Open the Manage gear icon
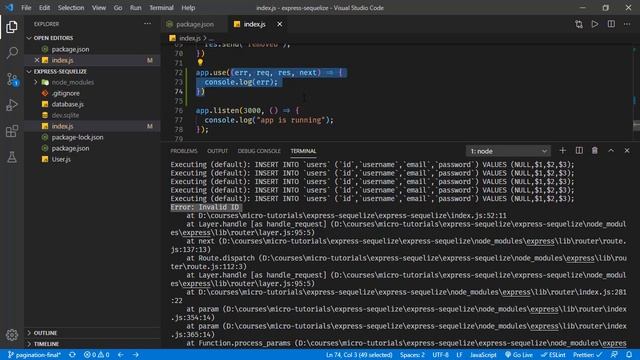The width and height of the screenshot is (640, 360). tap(12, 335)
